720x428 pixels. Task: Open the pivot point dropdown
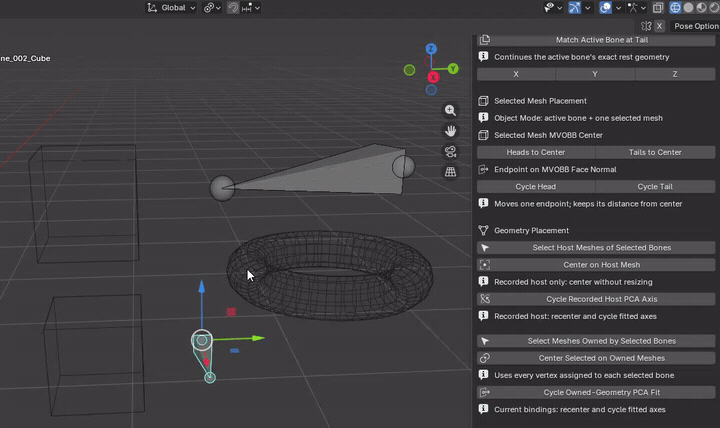pos(212,8)
